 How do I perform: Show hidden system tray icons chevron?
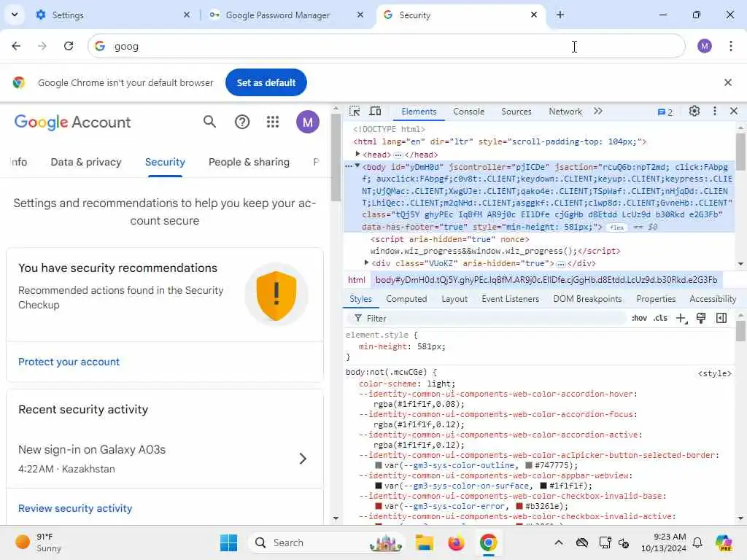[559, 542]
